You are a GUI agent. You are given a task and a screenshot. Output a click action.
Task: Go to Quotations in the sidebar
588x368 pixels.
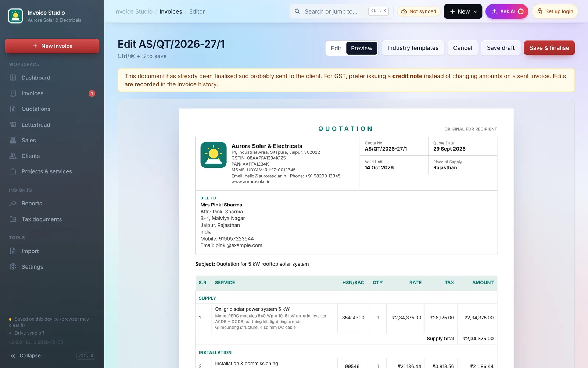click(x=52, y=109)
